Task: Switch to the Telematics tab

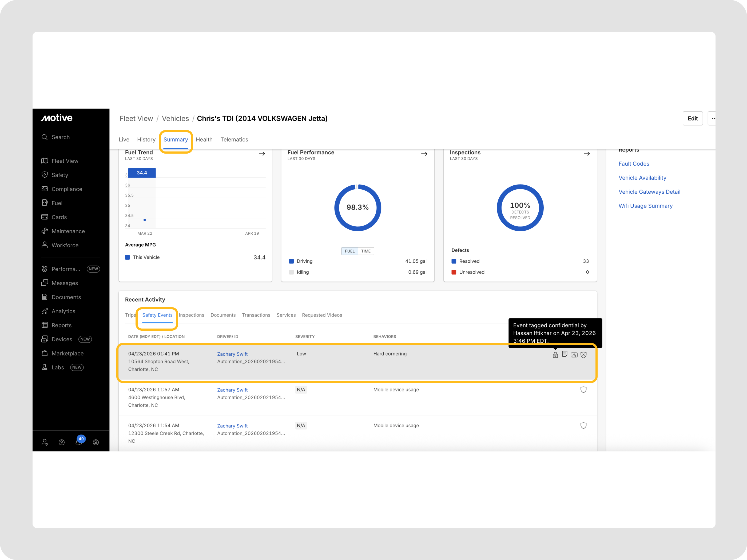Action: pyautogui.click(x=234, y=139)
